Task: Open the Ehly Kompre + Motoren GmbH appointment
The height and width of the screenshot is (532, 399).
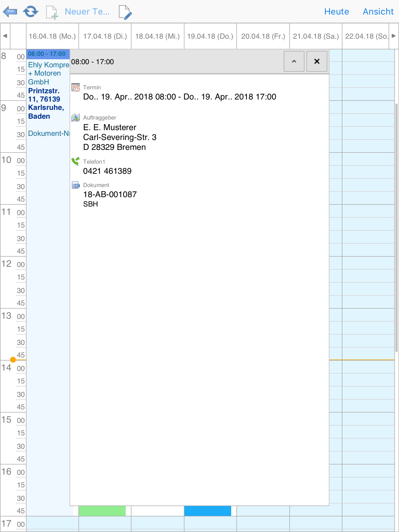Action: pyautogui.click(x=49, y=73)
